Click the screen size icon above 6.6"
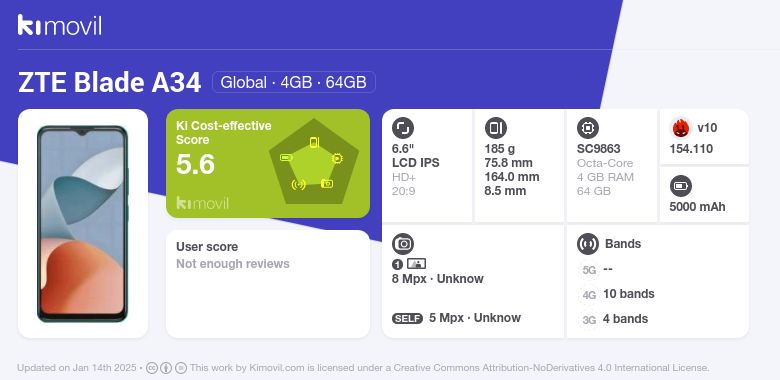This screenshot has height=380, width=780. 403,128
